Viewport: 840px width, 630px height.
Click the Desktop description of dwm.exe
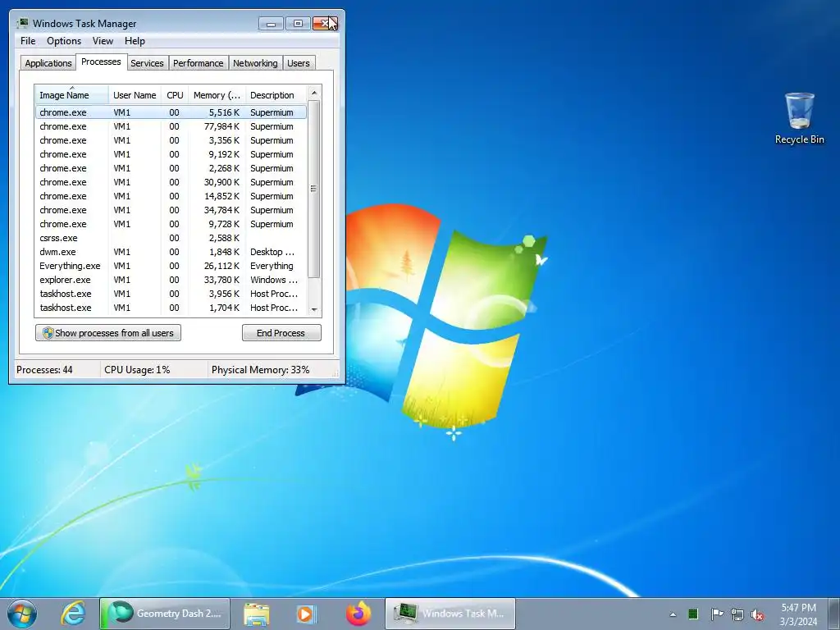(x=272, y=252)
